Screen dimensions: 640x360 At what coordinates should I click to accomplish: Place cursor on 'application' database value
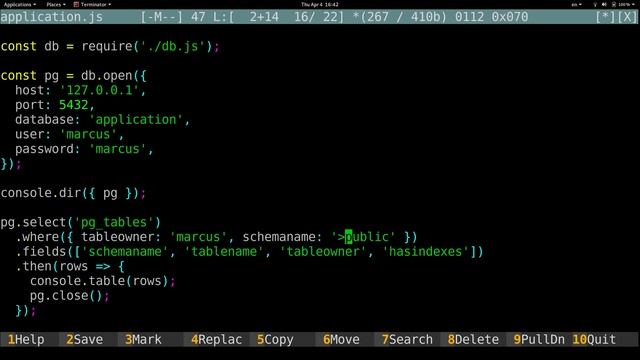[136, 120]
